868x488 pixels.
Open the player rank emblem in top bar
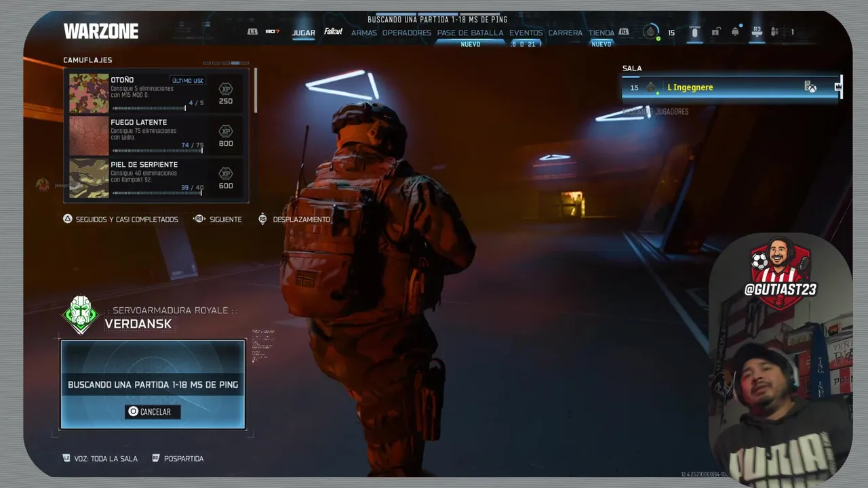(651, 32)
